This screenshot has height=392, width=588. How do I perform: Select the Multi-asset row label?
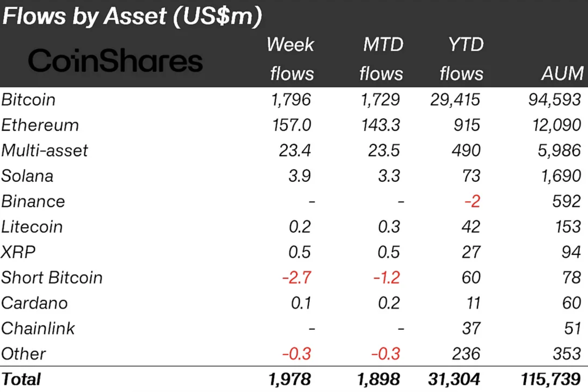pyautogui.click(x=45, y=150)
